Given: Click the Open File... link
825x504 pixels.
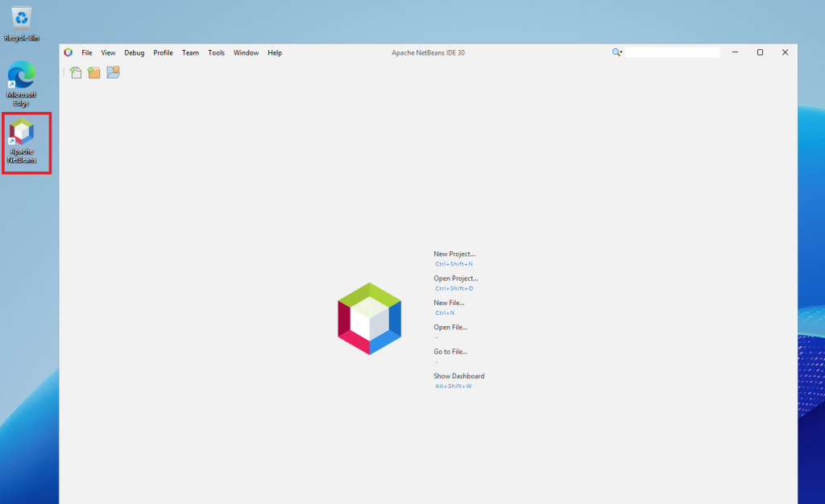Looking at the screenshot, I should tap(450, 328).
